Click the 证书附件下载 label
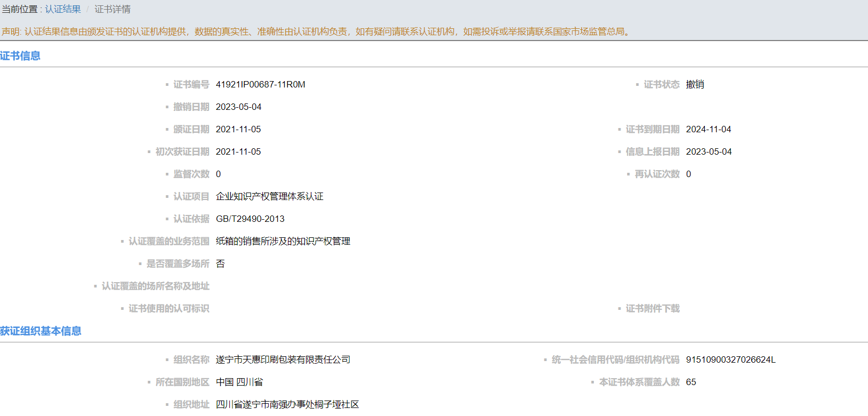 tap(653, 308)
